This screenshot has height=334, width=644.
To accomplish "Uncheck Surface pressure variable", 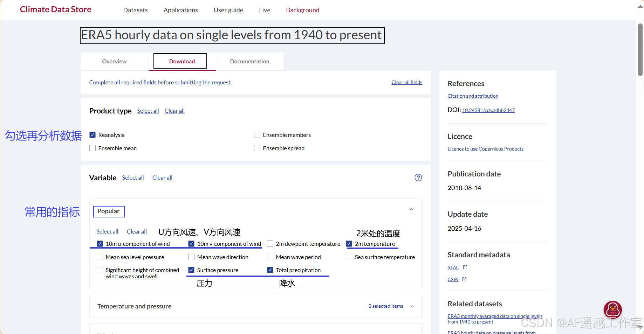I will [191, 270].
